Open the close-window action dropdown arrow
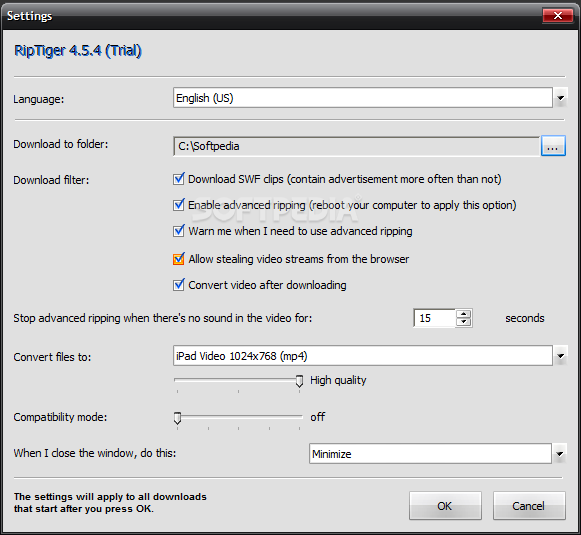The width and height of the screenshot is (581, 535). tap(560, 454)
